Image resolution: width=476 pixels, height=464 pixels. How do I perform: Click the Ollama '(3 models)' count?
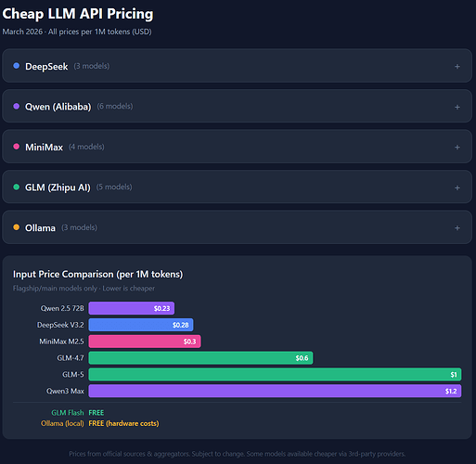(80, 227)
